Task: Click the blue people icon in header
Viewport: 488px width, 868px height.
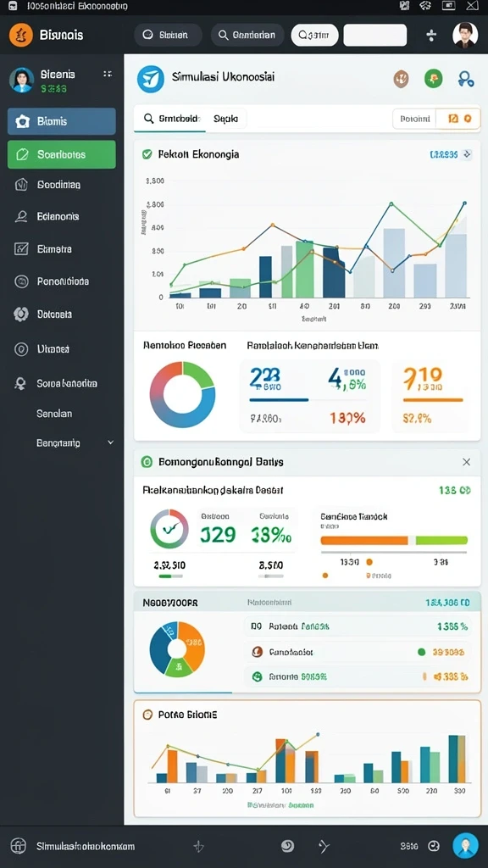Action: 466,79
